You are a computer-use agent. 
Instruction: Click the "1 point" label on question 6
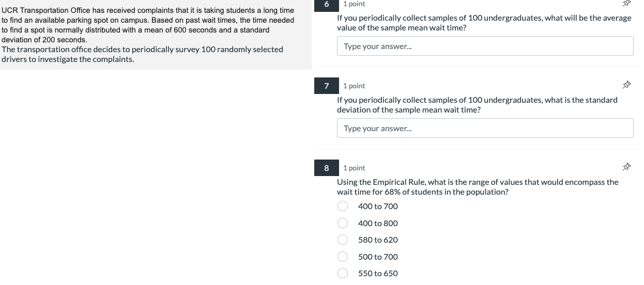pyautogui.click(x=354, y=4)
